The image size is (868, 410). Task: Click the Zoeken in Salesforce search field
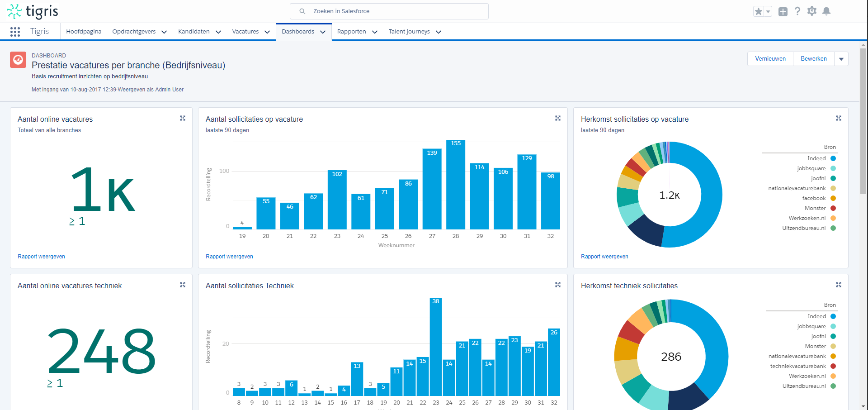389,11
